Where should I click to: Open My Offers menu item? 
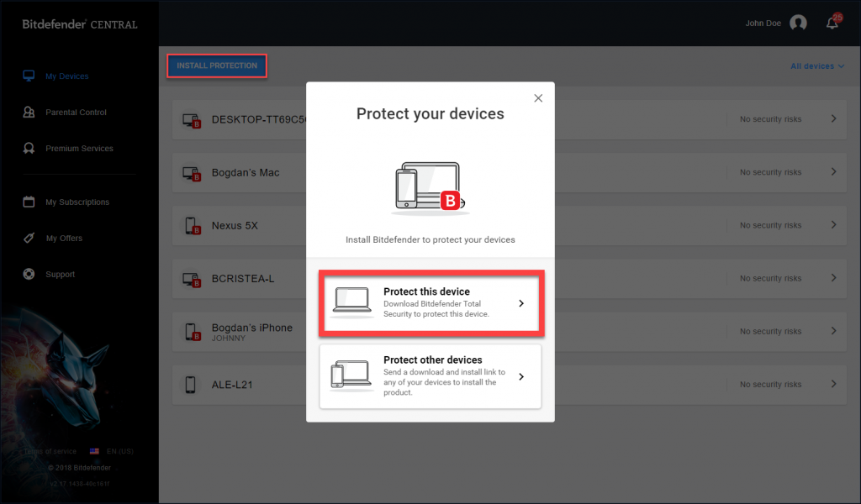click(64, 238)
